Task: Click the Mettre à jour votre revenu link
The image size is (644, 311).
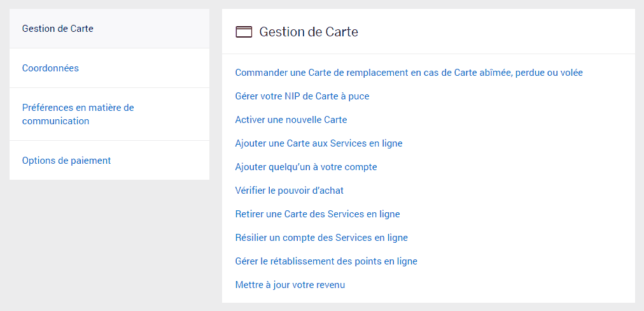Action: (290, 285)
